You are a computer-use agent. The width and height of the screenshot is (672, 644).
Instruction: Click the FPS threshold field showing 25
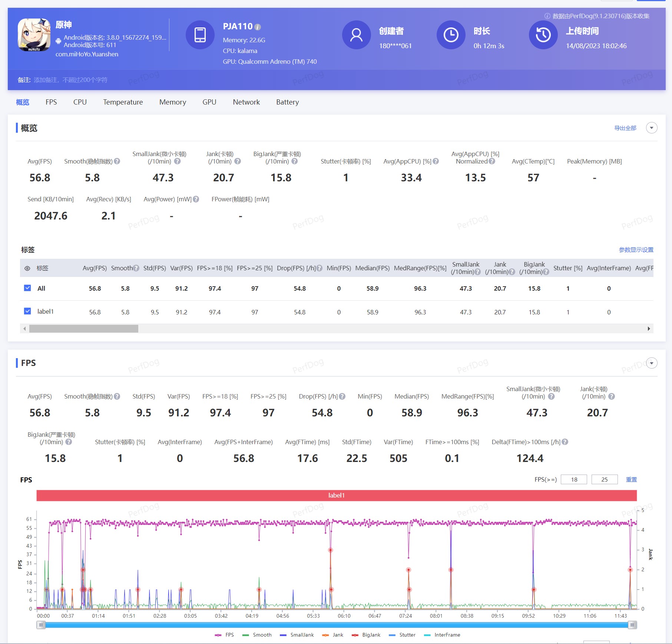[605, 479]
